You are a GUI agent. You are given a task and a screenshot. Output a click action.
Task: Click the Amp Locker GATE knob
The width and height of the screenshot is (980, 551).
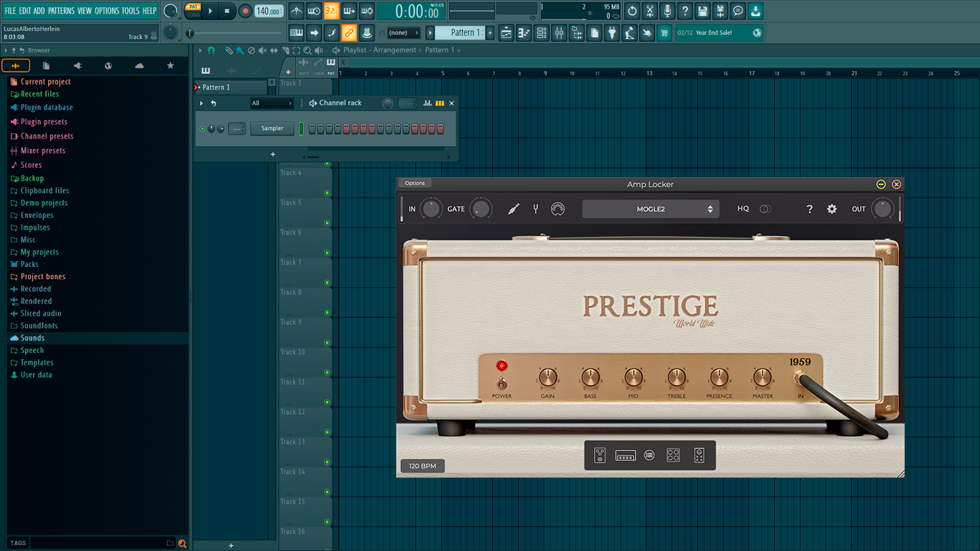[480, 209]
